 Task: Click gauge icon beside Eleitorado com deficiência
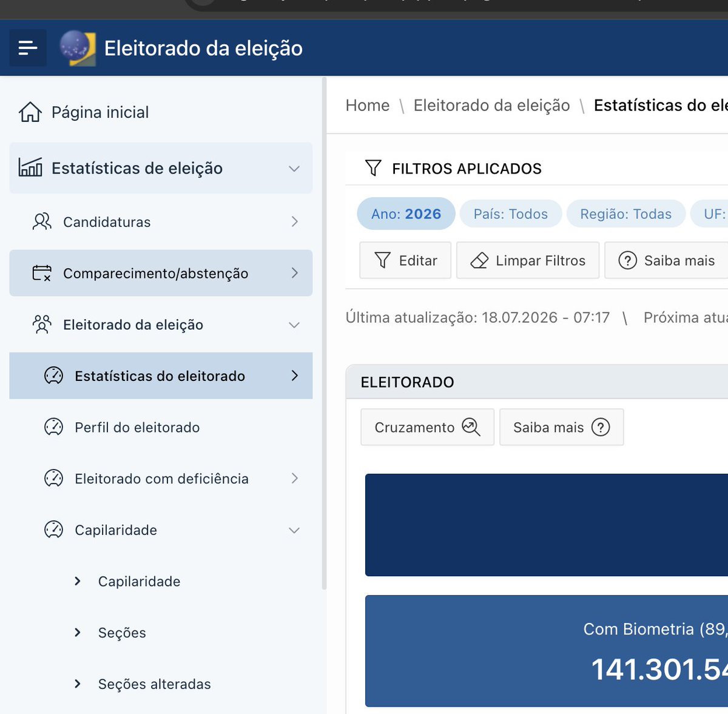coord(53,478)
